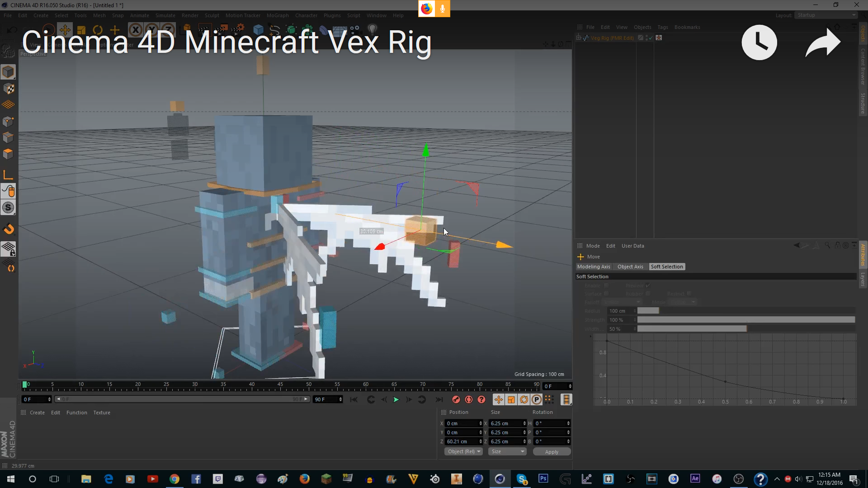Expand the Veg Rig object tree
868x488 pixels.
[x=579, y=38]
